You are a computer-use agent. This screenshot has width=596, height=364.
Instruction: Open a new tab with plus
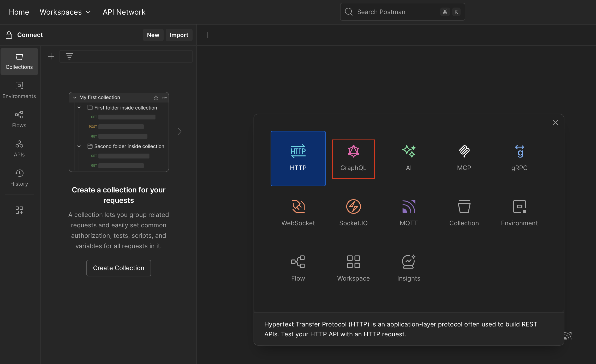(x=207, y=35)
